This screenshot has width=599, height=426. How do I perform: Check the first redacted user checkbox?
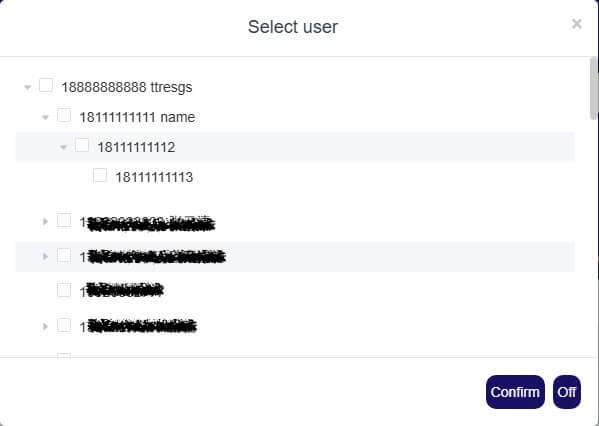click(x=64, y=220)
